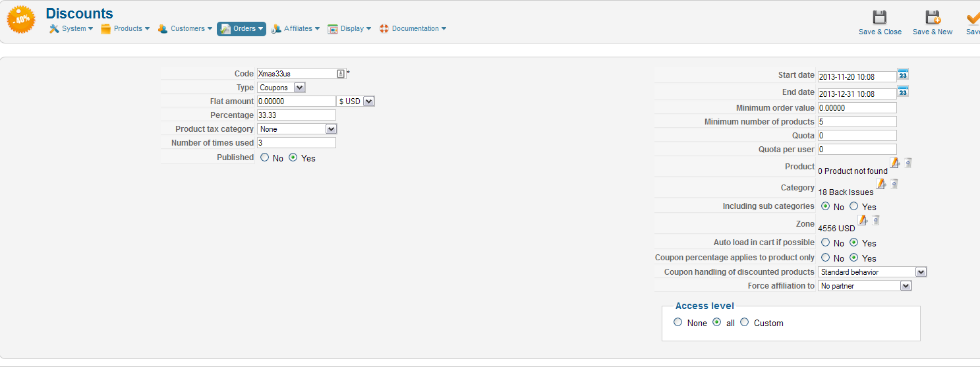Viewport: 980px width, 367px height.
Task: Set Published to Yes
Action: click(293, 157)
